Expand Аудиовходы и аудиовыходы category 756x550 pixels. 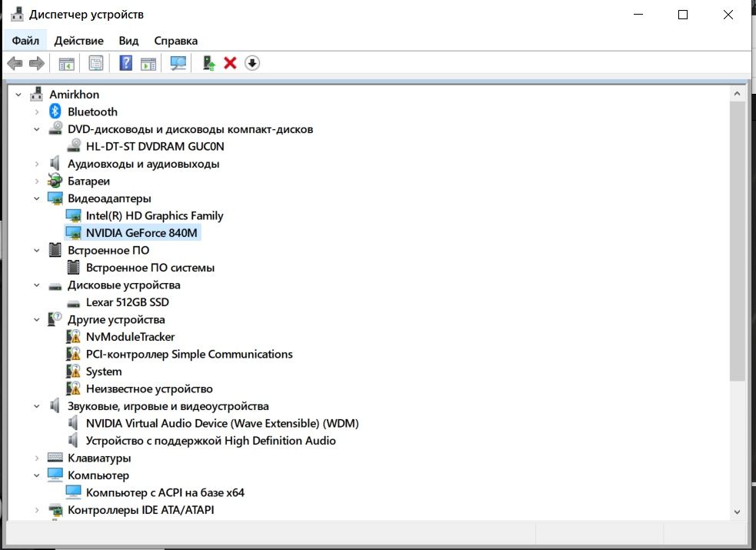[37, 164]
